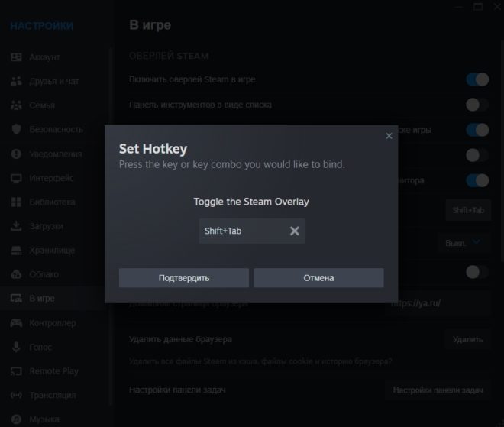Open Интерфейс settings section
This screenshot has width=504, height=427.
tap(53, 178)
